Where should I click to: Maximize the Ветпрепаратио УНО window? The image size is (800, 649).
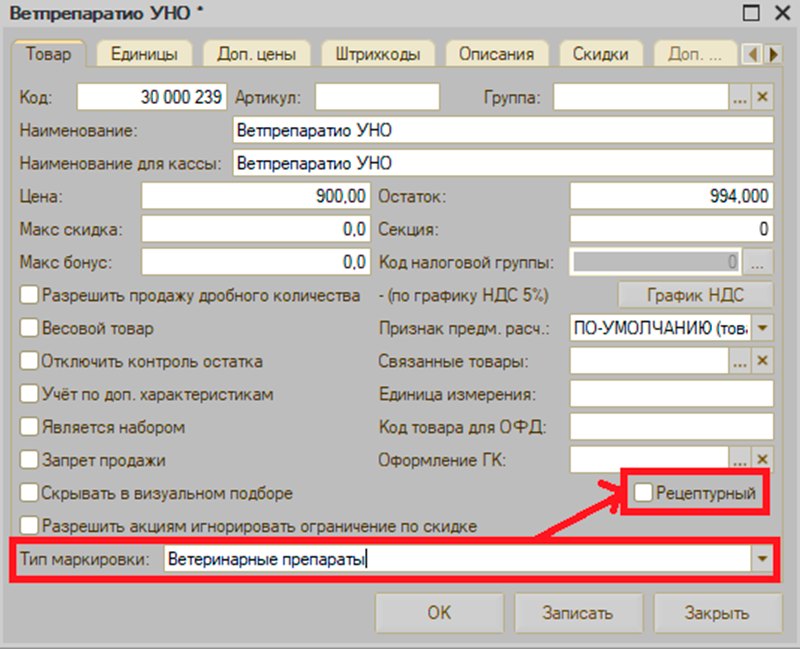[751, 12]
